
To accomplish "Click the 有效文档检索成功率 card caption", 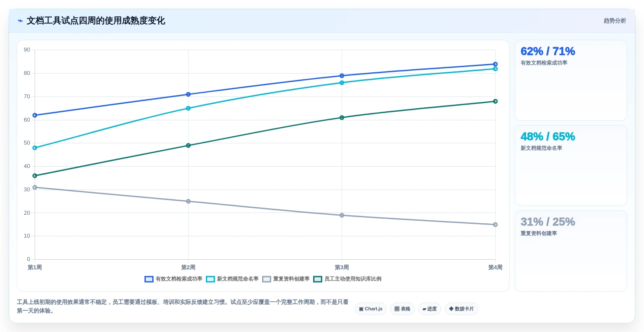I will pos(544,63).
